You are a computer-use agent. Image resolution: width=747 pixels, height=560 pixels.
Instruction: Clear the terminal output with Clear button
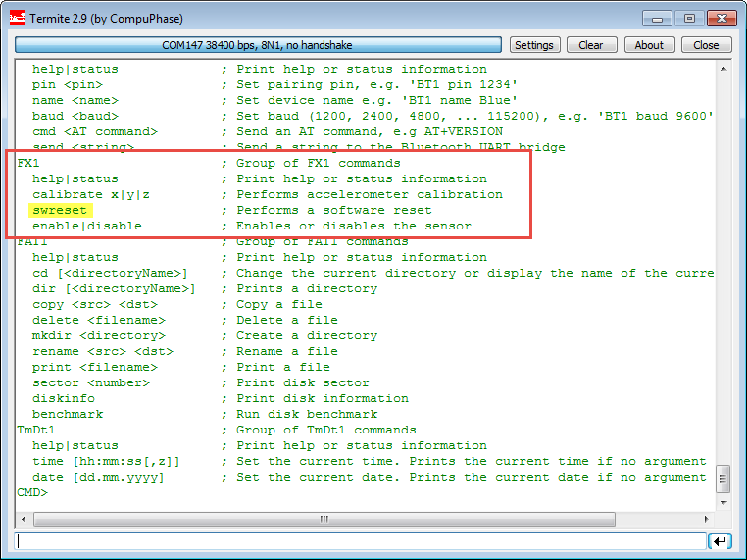590,45
